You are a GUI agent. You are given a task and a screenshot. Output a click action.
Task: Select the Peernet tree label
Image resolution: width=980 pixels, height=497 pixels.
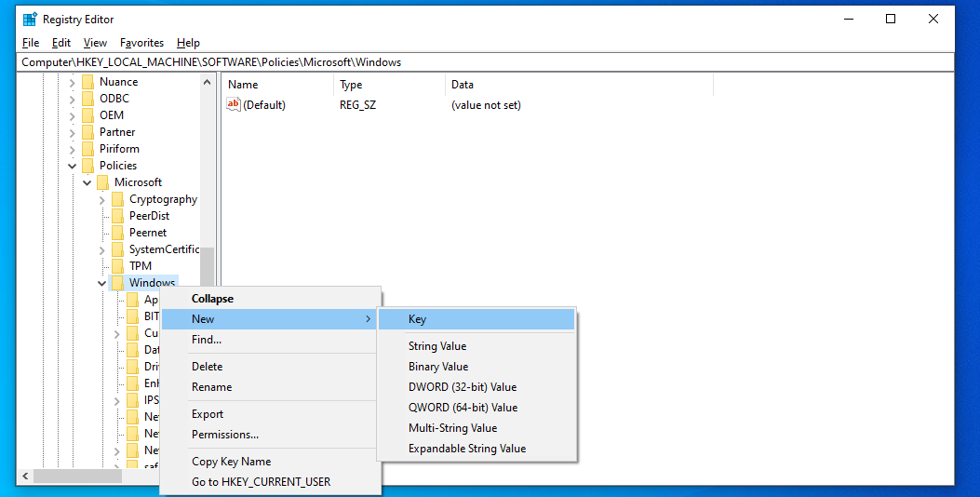[148, 233]
